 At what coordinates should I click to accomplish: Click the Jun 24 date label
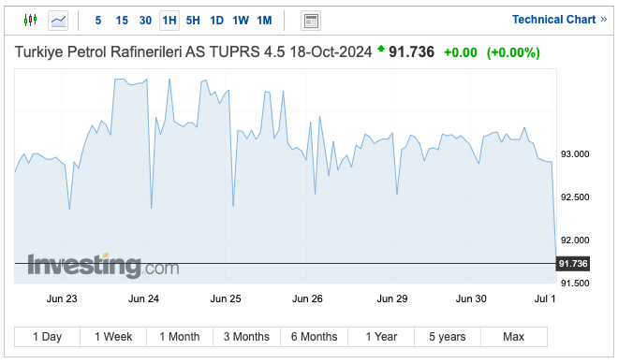tap(143, 298)
